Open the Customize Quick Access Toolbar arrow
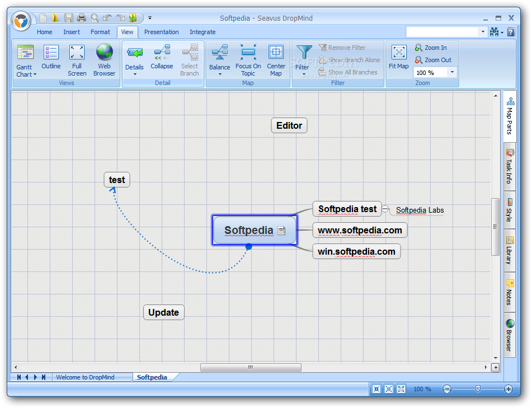This screenshot has width=532, height=408. click(x=149, y=18)
